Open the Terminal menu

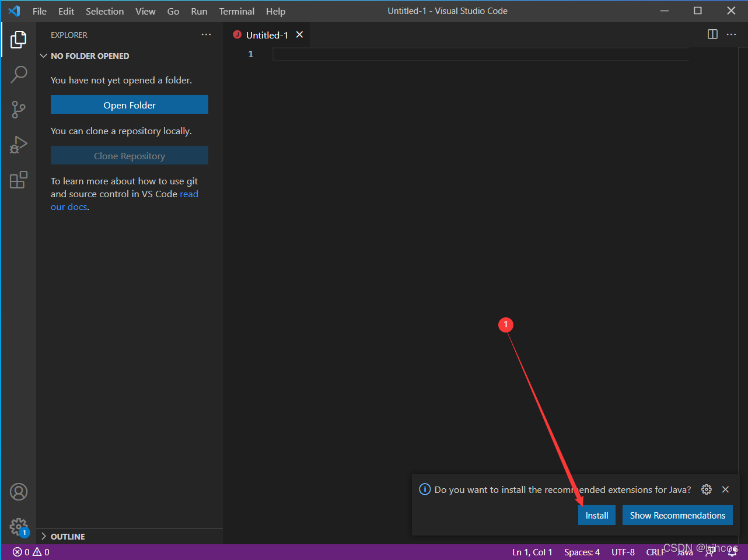click(236, 11)
